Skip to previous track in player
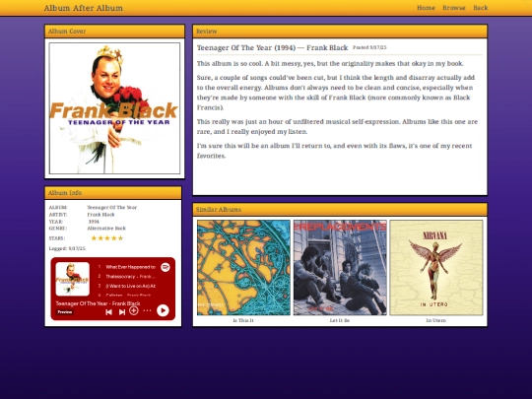 (108, 311)
